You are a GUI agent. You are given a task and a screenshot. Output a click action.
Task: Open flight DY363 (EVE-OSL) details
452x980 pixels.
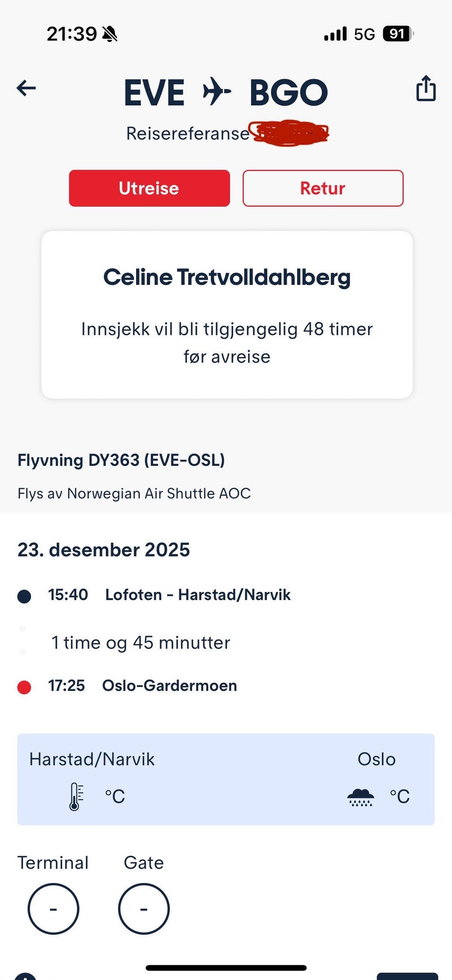(x=121, y=460)
